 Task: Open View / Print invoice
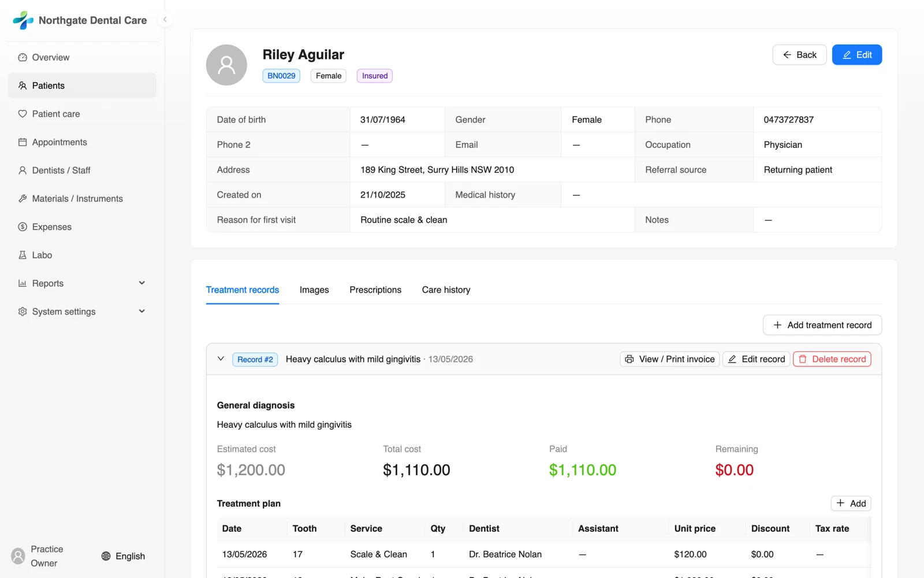click(x=670, y=359)
